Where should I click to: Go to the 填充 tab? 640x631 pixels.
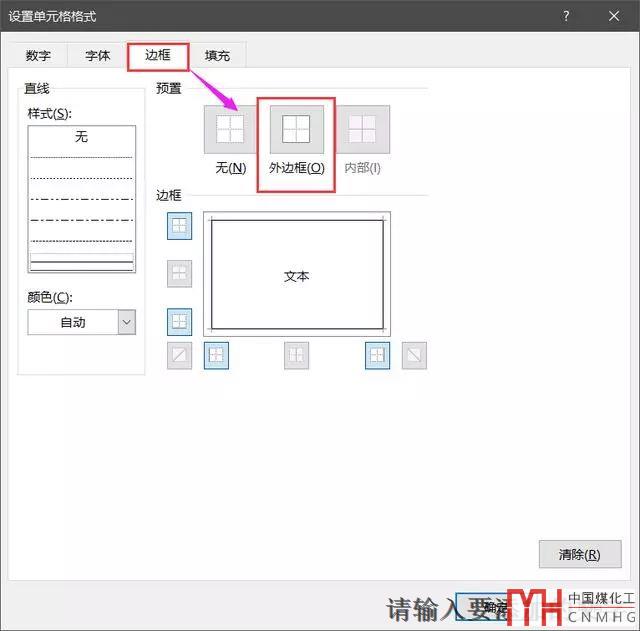[217, 55]
